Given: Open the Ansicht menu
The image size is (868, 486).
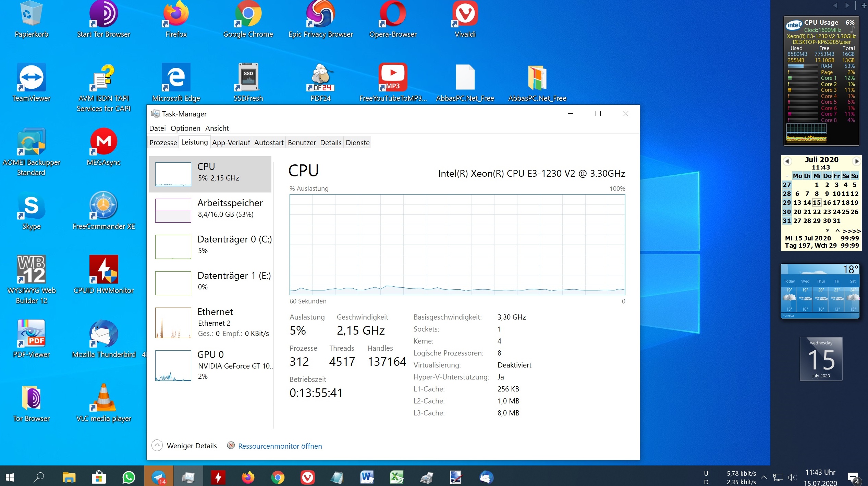Looking at the screenshot, I should tap(217, 128).
